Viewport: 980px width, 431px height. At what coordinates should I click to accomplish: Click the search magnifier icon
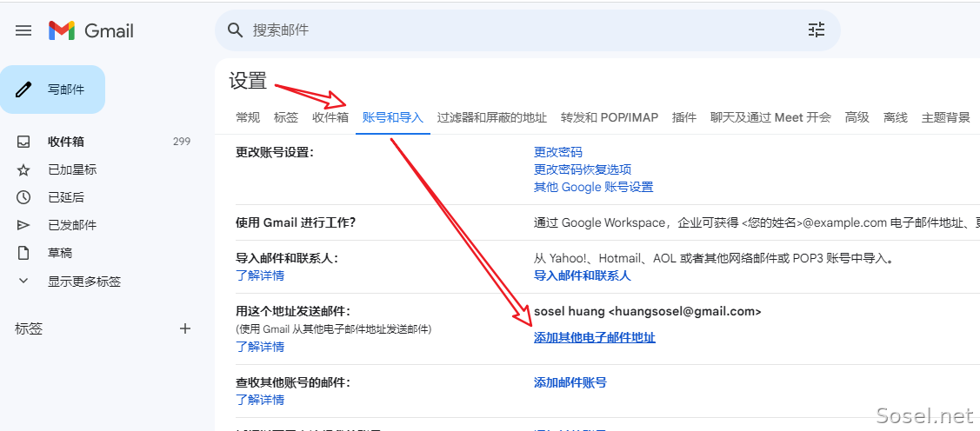[x=235, y=30]
